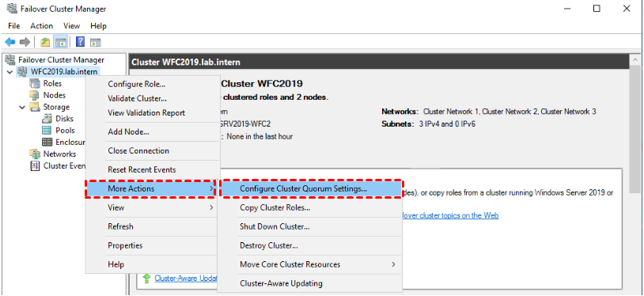This screenshot has height=296, width=644.
Task: Open the File menu
Action: click(14, 26)
